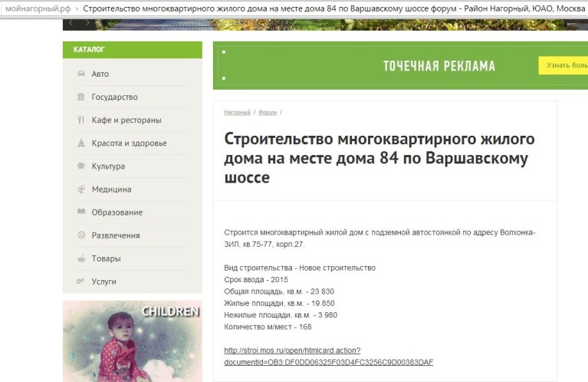Click the car icon next to Авто
This screenshot has width=588, height=382.
click(x=80, y=74)
